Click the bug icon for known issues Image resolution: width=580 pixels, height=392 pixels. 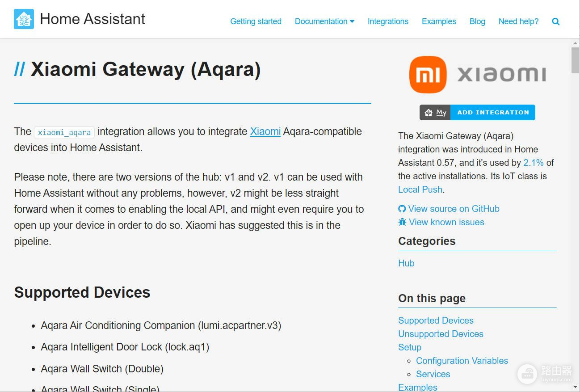coord(402,222)
